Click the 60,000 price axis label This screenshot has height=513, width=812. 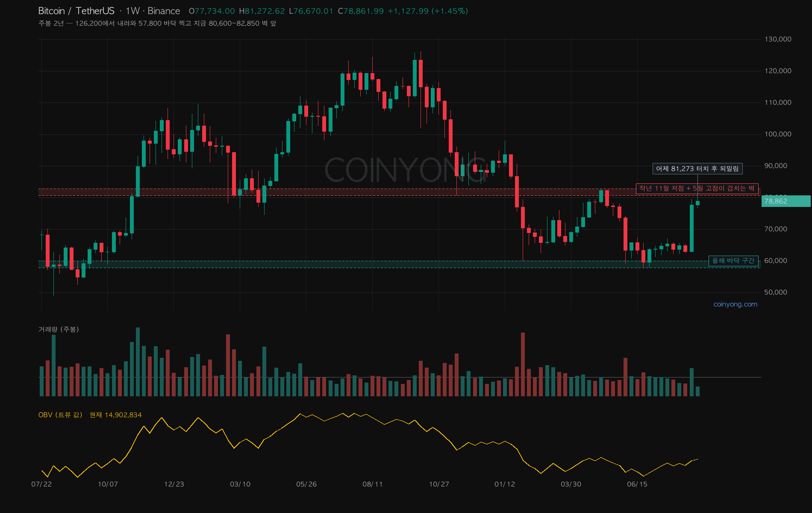(776, 260)
